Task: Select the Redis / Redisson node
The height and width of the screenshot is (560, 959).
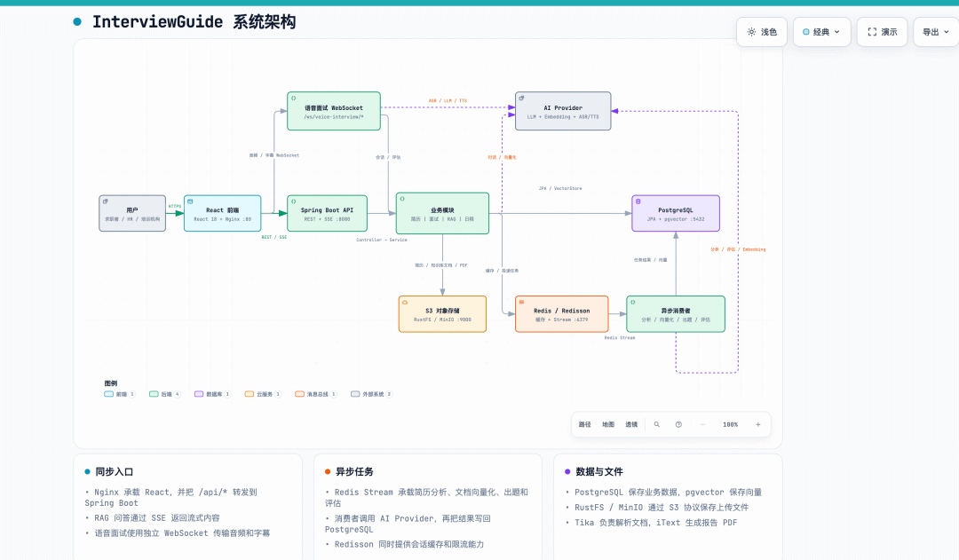Action: (562, 314)
